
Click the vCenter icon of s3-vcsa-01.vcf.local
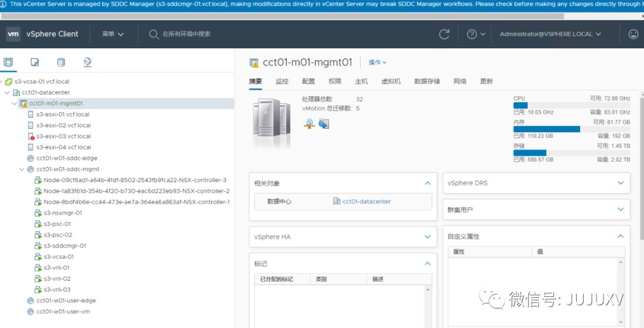8,82
